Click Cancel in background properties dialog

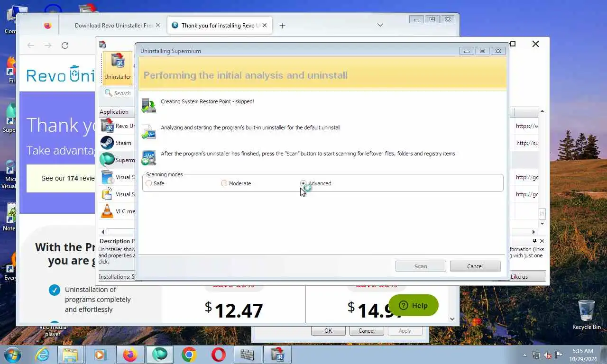[367, 331]
